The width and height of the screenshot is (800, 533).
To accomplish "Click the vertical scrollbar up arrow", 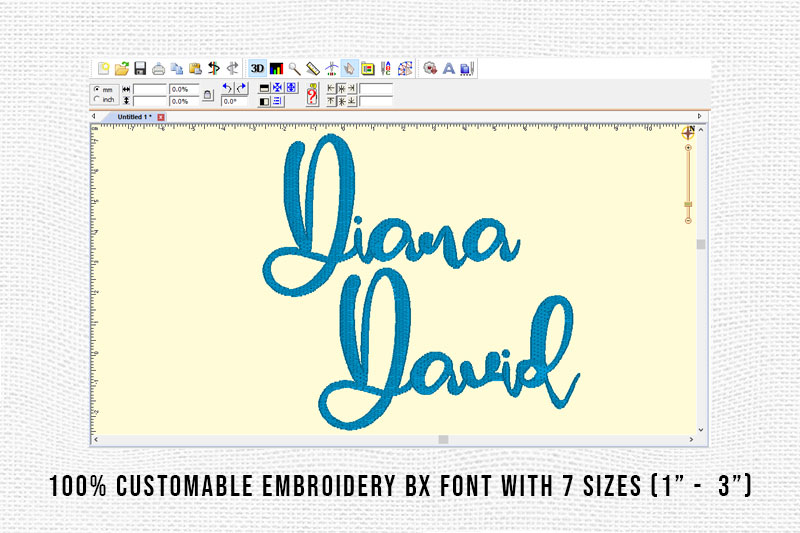I will 701,130.
